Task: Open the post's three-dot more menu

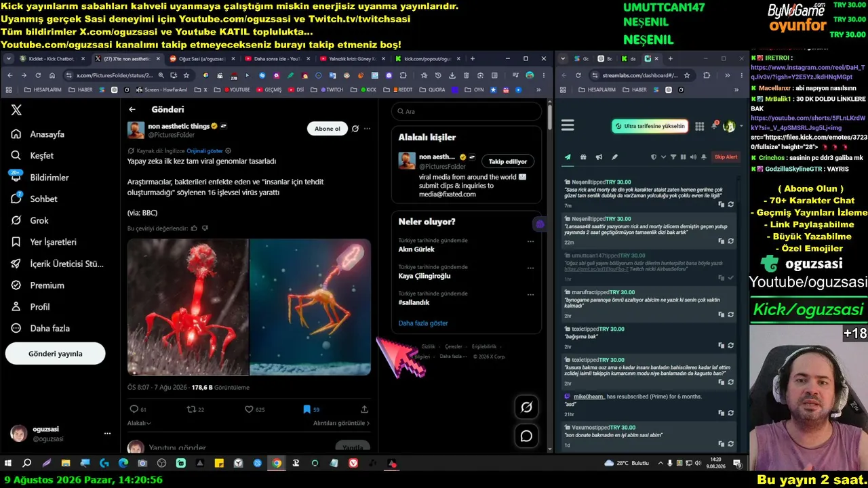Action: click(368, 129)
